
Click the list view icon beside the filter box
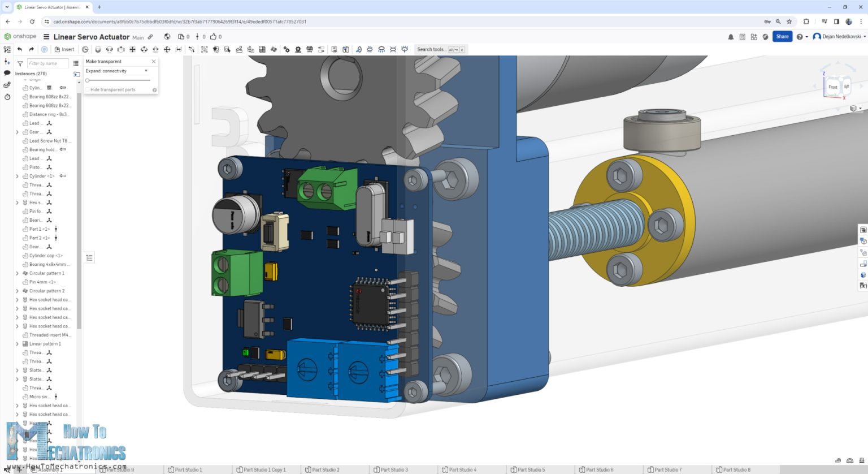click(77, 63)
